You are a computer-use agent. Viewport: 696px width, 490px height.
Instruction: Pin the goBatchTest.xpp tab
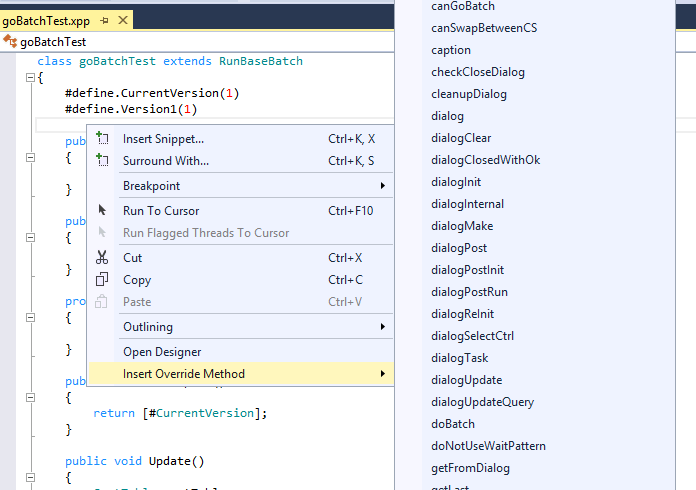click(x=104, y=20)
